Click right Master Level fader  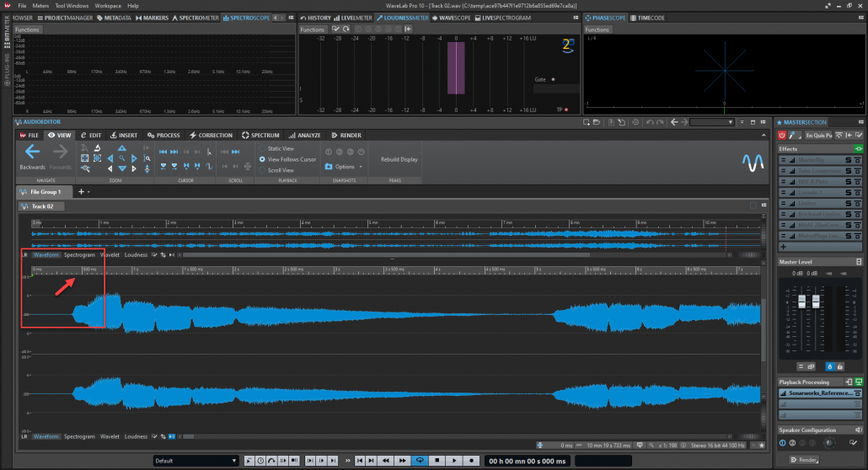816,302
